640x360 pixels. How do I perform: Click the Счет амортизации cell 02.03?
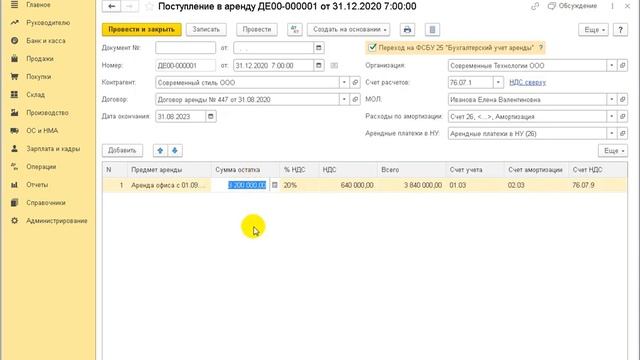pos(536,185)
